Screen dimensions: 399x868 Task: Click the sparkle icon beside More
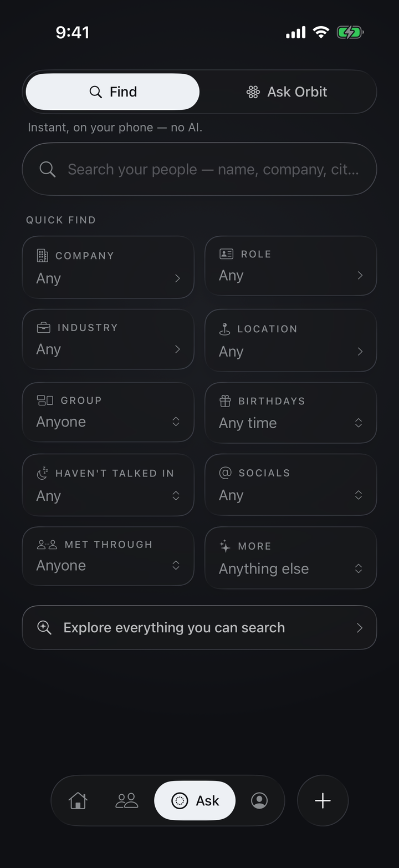[225, 546]
